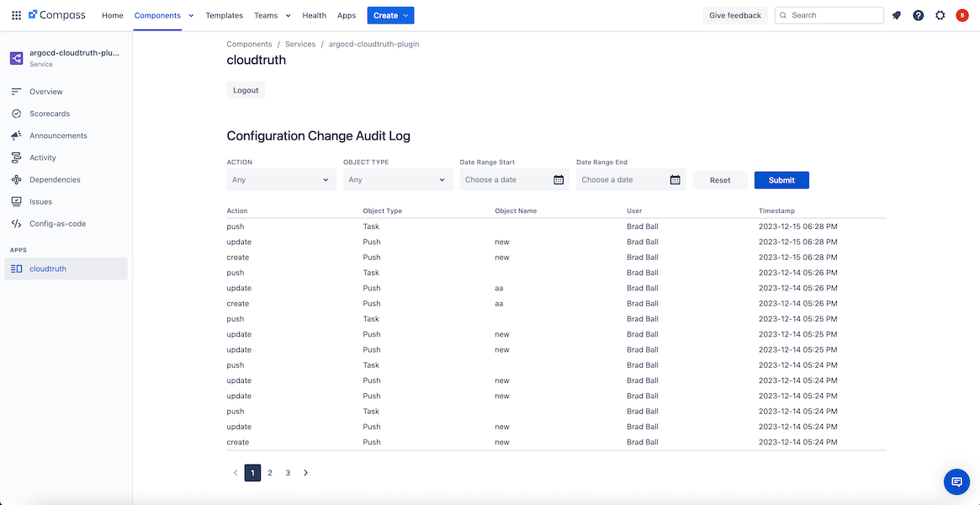Click the User column header
The width and height of the screenshot is (980, 505).
634,210
